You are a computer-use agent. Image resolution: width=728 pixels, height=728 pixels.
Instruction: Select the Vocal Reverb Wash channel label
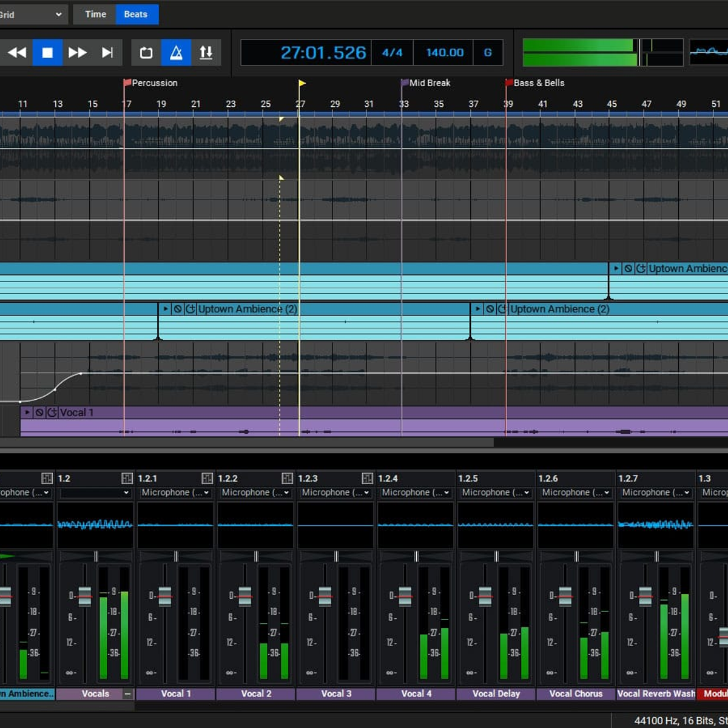point(656,693)
